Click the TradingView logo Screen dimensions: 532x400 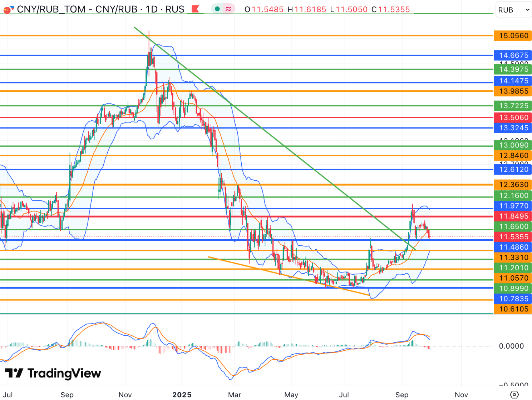click(53, 373)
